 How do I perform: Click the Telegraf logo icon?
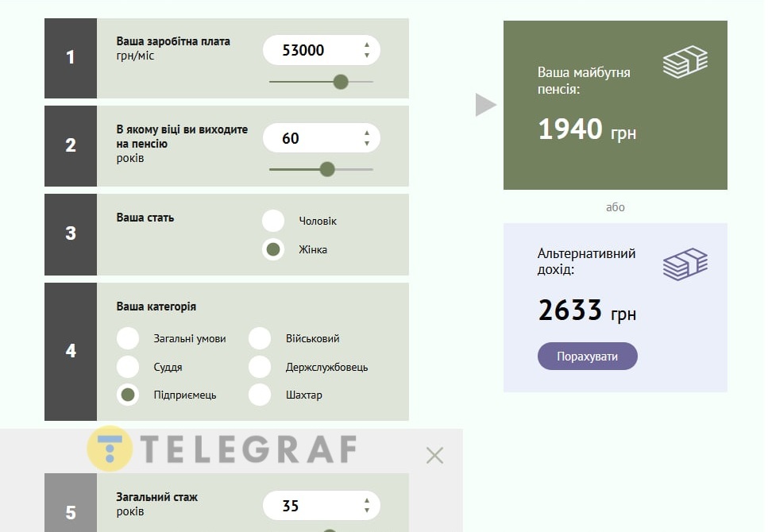[110, 449]
